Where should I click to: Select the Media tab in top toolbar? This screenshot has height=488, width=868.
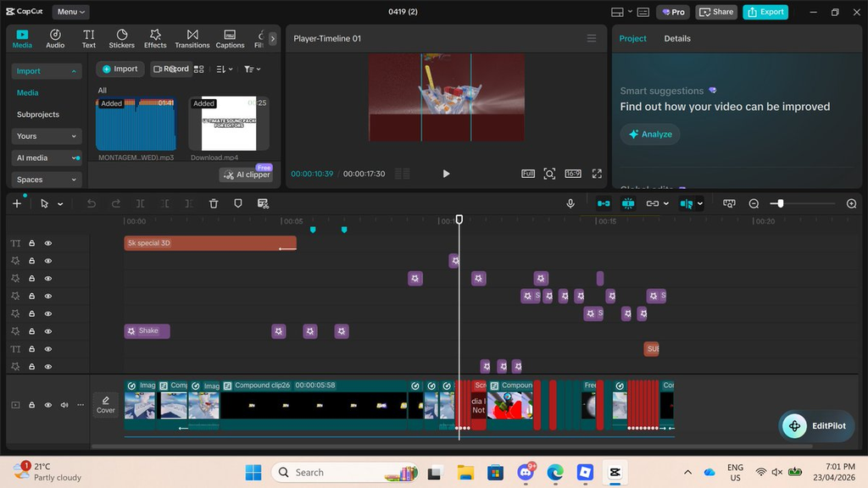pos(22,39)
